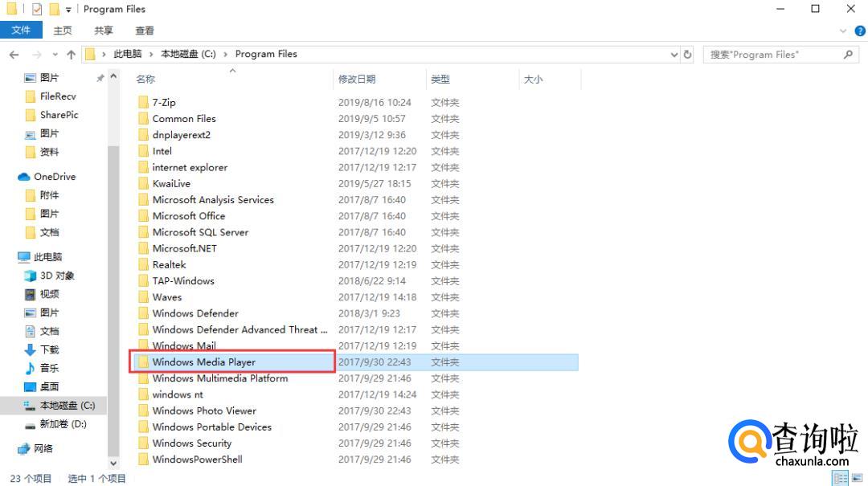Screen dimensions: 868x486
Task: Refresh the Program Files folder view
Action: (687, 55)
